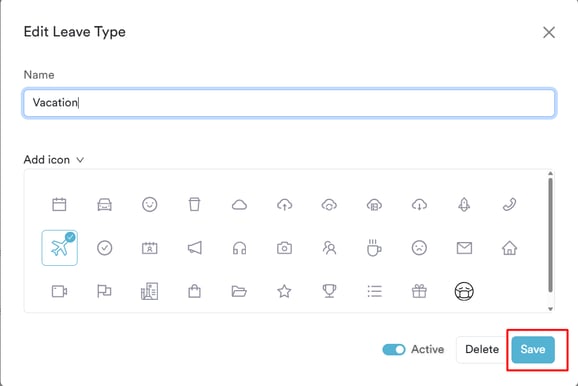Choose the envelope mail icon

click(x=464, y=248)
